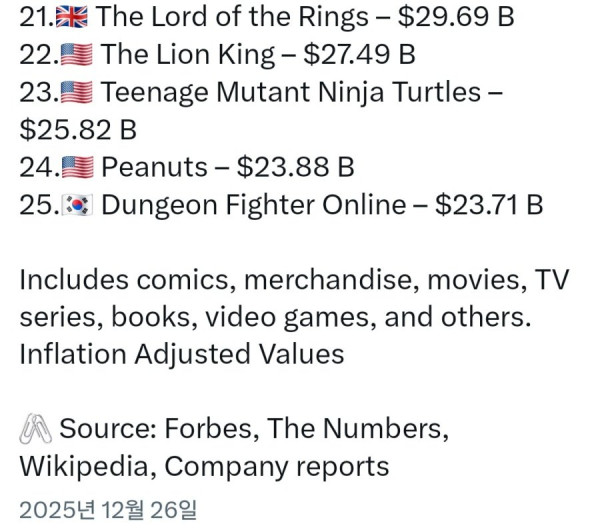Click the Wikipedia, Company reports line

coord(204,467)
